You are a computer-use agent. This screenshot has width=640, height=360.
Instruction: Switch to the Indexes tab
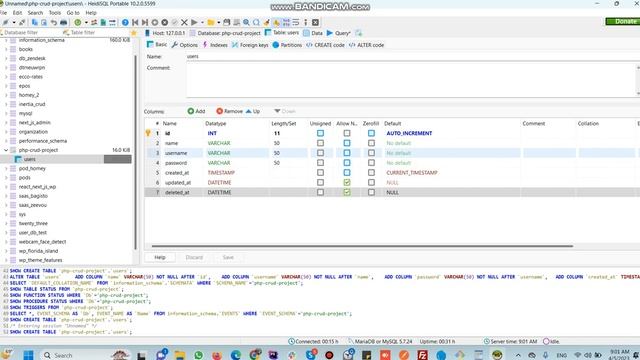click(x=215, y=45)
